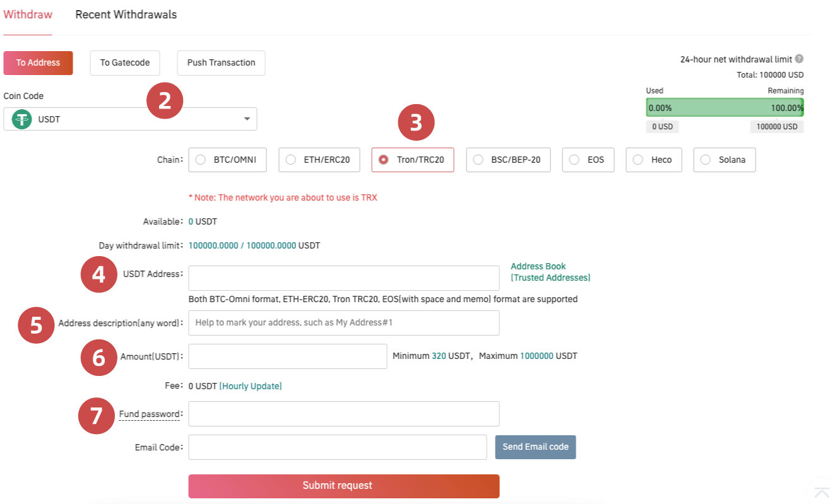Click the USDT Tether coin logo
The image size is (832, 504).
[22, 119]
